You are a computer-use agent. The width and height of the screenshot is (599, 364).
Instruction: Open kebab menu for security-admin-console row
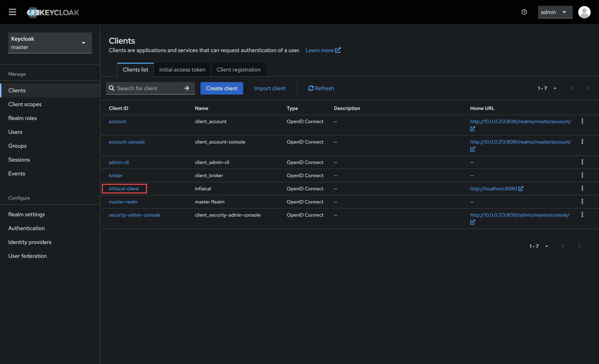point(582,215)
